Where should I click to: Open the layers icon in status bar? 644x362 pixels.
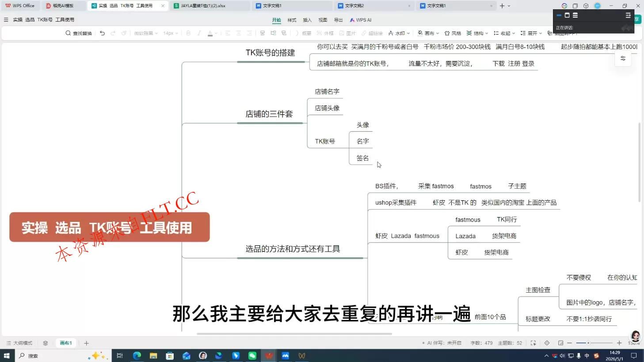point(46,343)
